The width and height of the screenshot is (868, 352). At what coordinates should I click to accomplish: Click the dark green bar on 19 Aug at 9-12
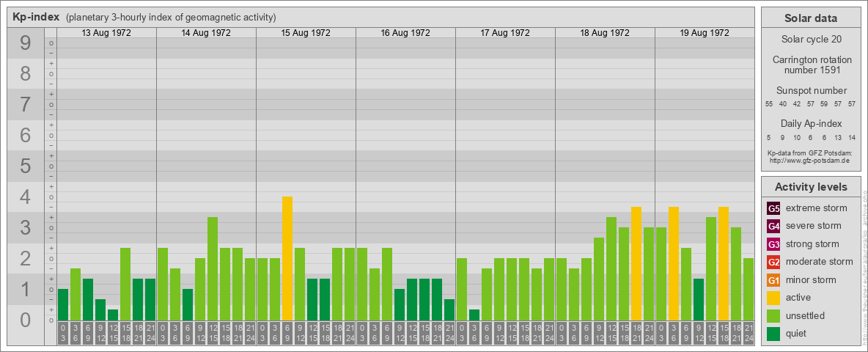pyautogui.click(x=698, y=299)
